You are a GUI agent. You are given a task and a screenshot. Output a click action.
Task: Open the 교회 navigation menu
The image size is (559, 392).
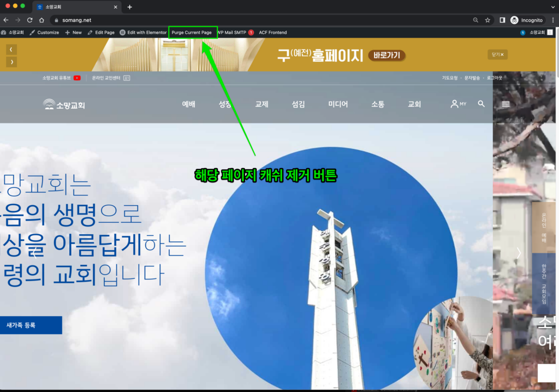(414, 104)
